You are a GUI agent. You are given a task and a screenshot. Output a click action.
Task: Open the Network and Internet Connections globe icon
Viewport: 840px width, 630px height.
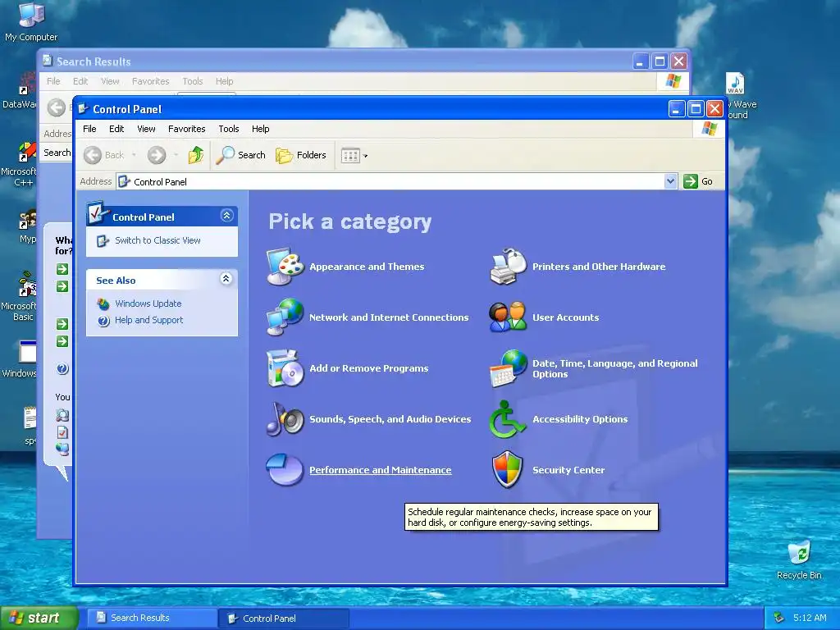pos(285,317)
